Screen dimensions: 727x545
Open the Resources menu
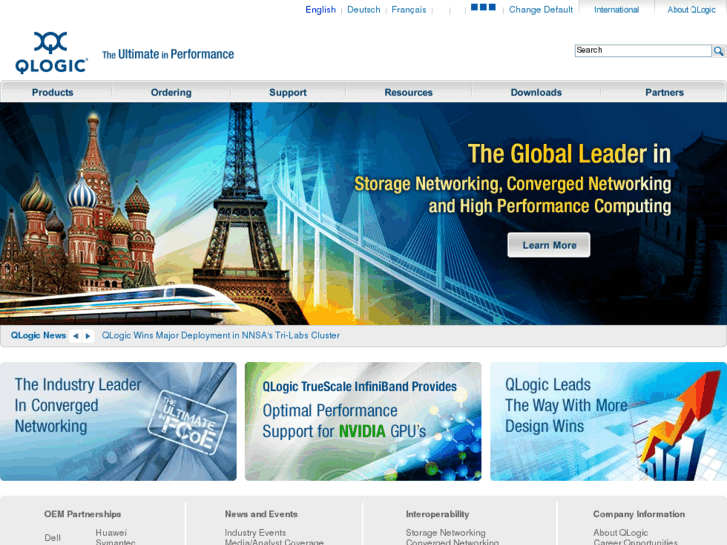408,92
